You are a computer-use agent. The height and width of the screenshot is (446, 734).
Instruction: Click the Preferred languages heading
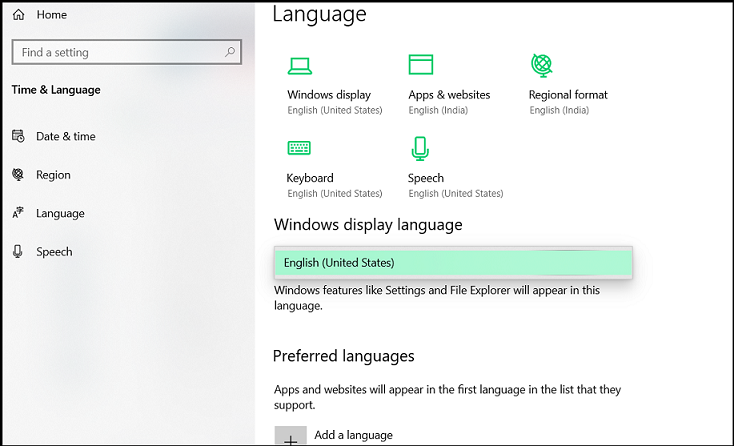[x=344, y=356]
